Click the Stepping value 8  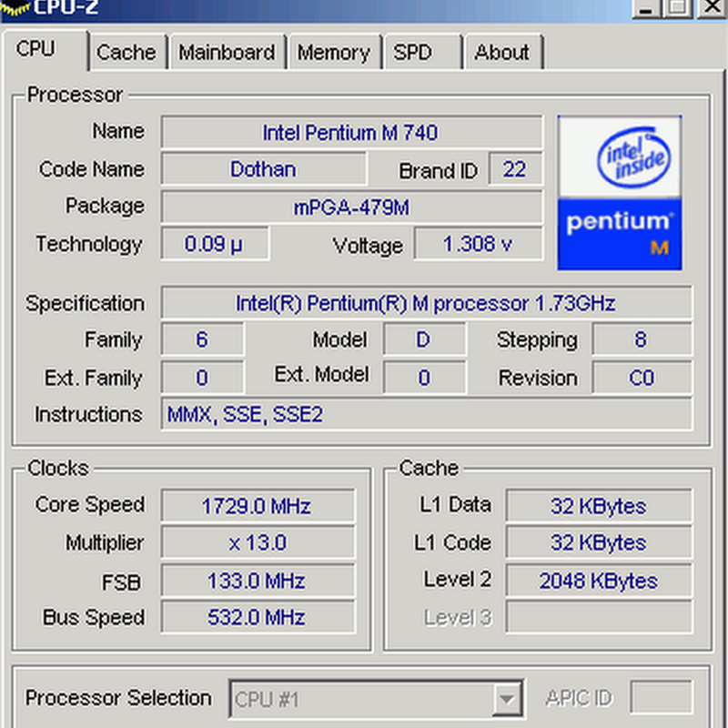tap(642, 339)
